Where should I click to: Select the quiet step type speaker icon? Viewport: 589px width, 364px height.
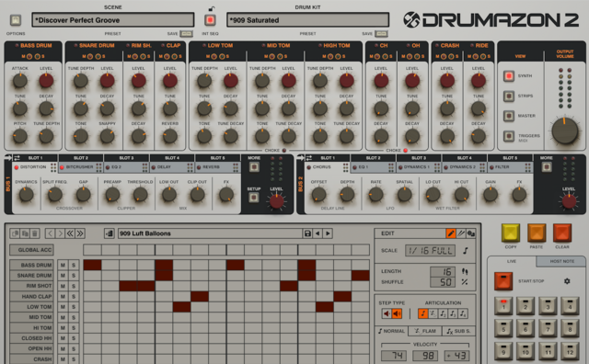387,313
